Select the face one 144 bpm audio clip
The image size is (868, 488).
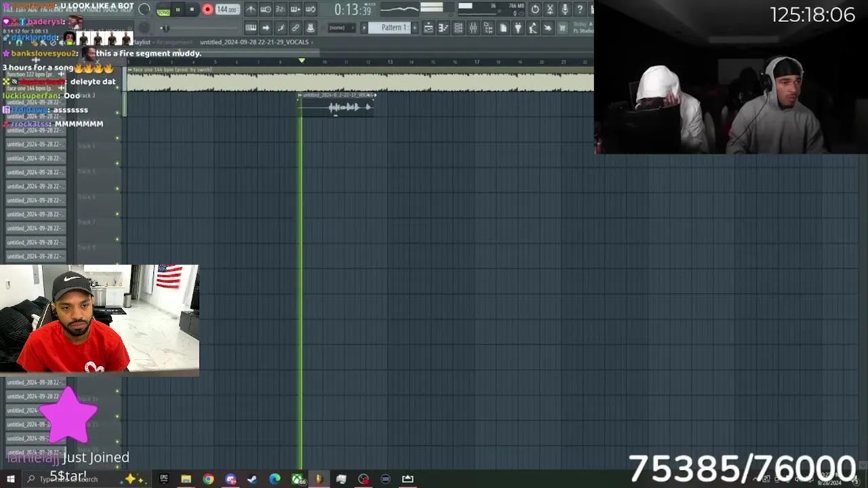click(359, 78)
